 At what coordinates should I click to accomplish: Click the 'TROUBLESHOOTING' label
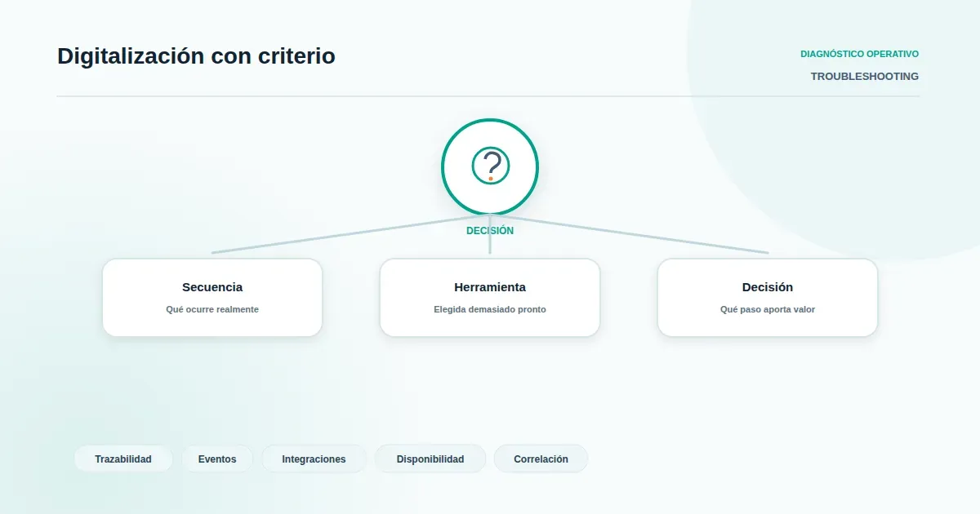(864, 76)
